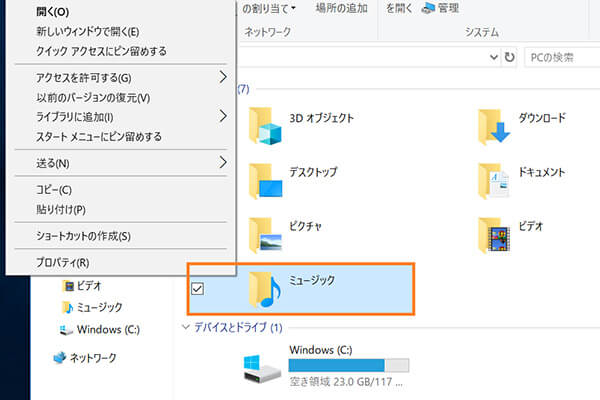Click the ダウンロード folder name
The width and height of the screenshot is (600, 400).
click(x=542, y=118)
